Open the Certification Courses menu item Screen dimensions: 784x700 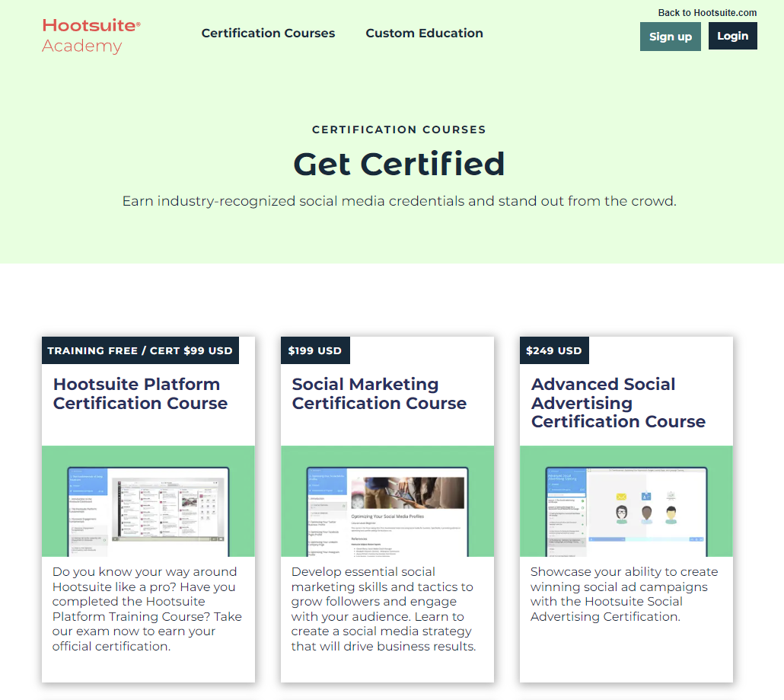tap(268, 33)
